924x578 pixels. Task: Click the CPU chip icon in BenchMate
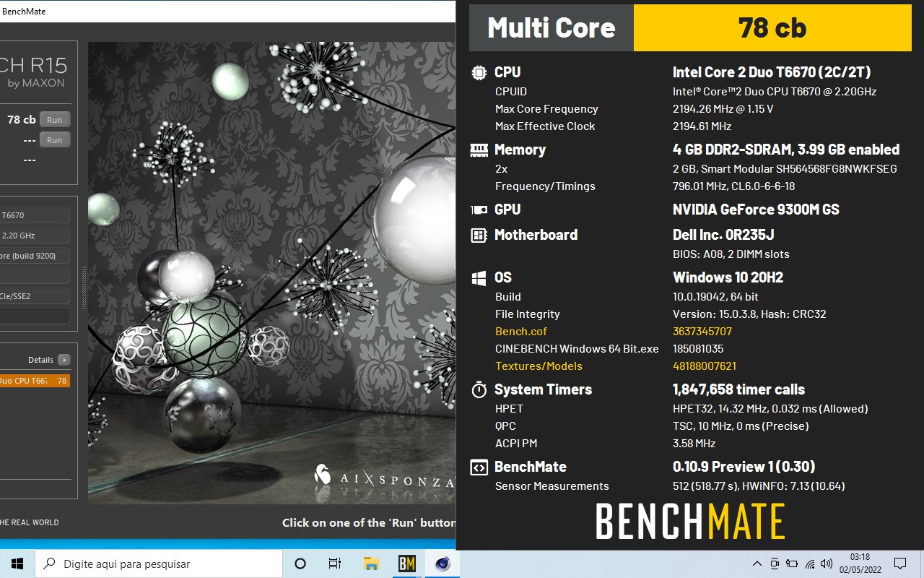(479, 72)
